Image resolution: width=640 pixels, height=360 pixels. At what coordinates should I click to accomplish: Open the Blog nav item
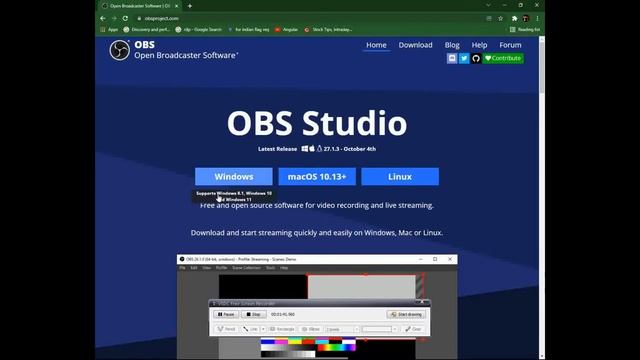click(452, 45)
